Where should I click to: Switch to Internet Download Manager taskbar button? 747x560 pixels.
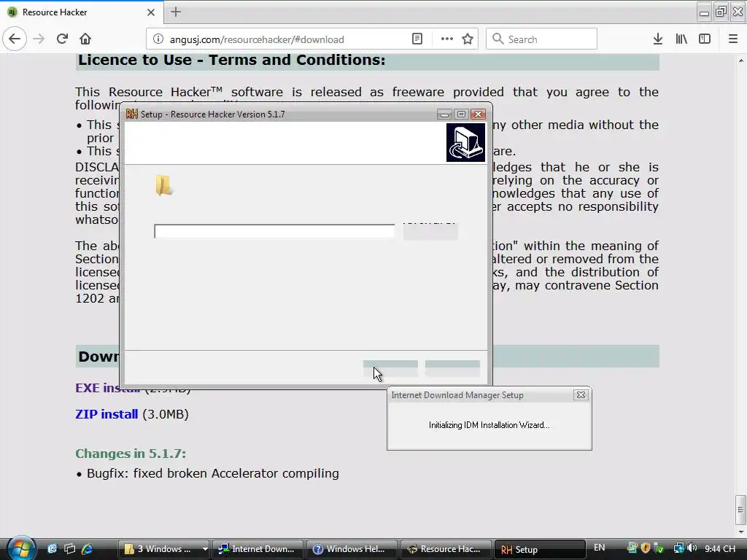coord(258,549)
